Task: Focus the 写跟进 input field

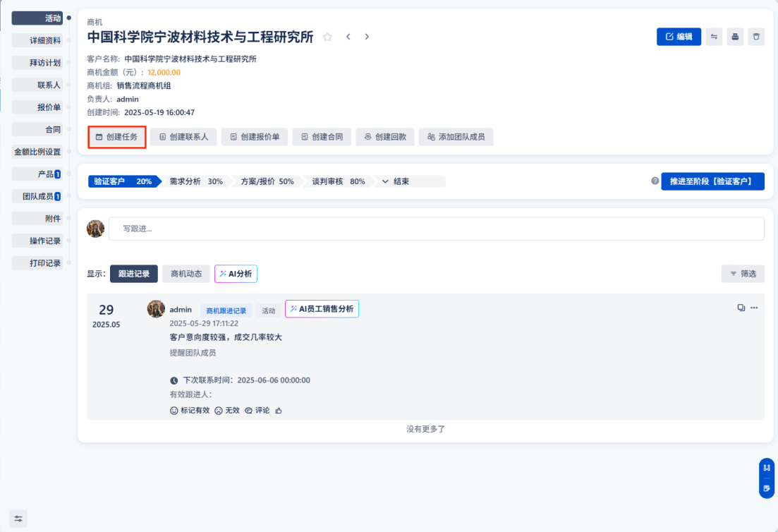Action: pos(437,229)
